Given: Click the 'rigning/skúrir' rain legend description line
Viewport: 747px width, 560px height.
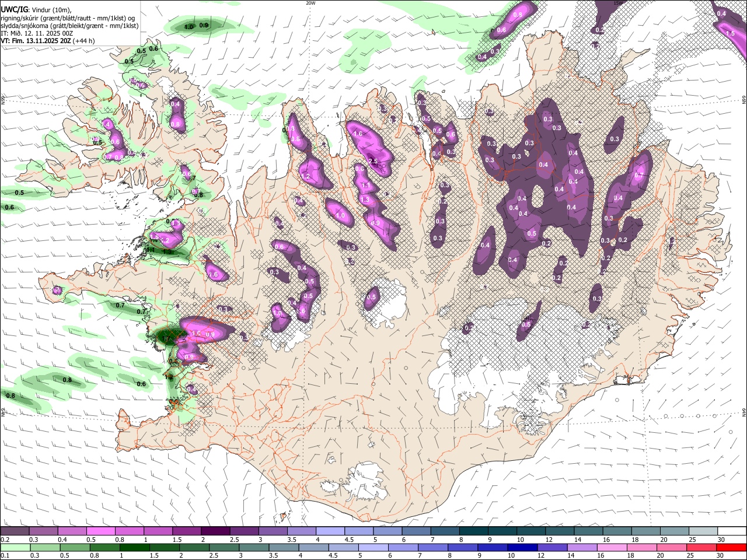Looking at the screenshot, I should click(68, 18).
